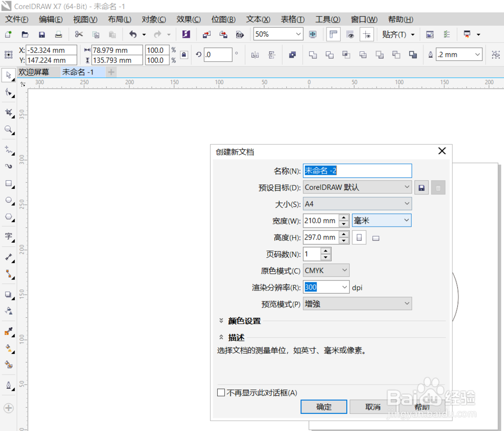Viewport: 504px width, 431px height.
Task: Open the zoom level 50% dropdown
Action: (x=298, y=34)
